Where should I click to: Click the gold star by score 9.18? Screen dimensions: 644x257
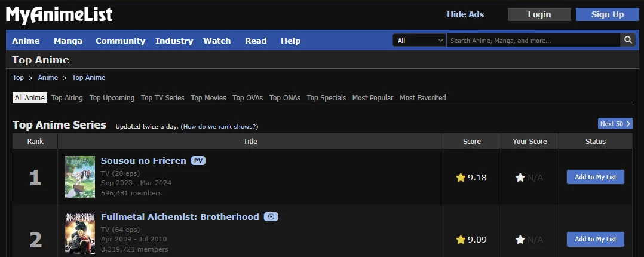[461, 178]
